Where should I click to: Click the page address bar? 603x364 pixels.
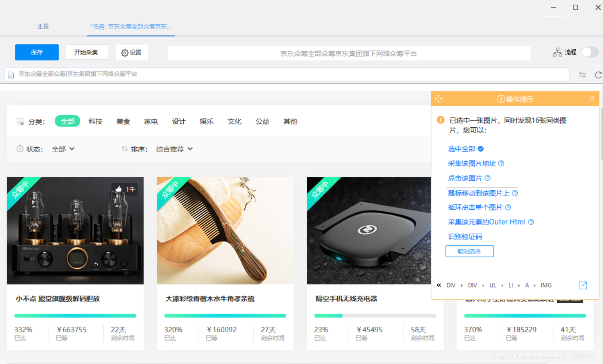click(287, 74)
